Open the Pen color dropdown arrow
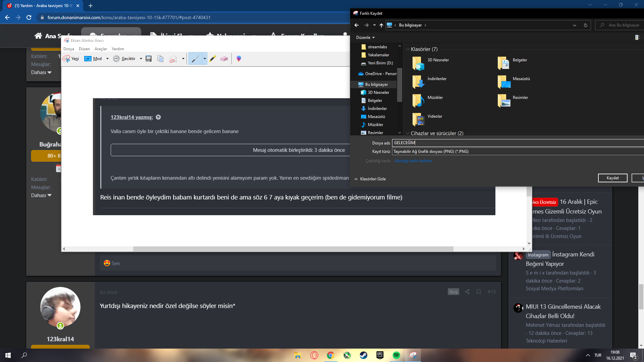The width and height of the screenshot is (644, 362). pos(205,59)
